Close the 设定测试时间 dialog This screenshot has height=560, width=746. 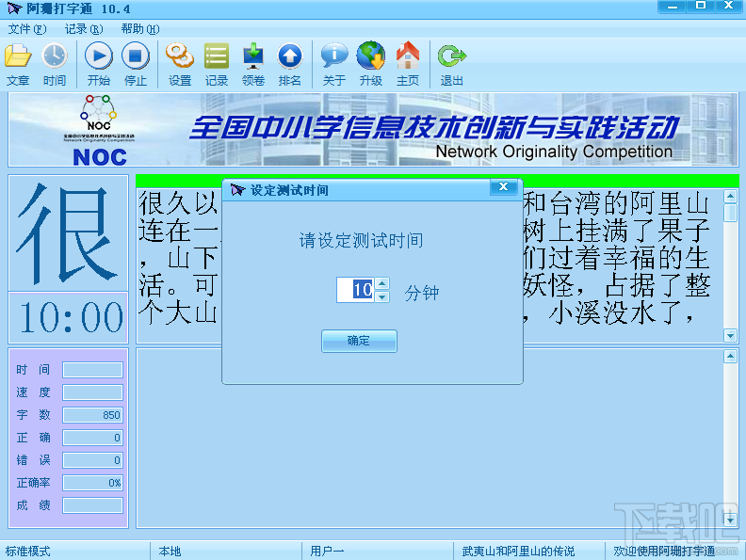coord(503,187)
